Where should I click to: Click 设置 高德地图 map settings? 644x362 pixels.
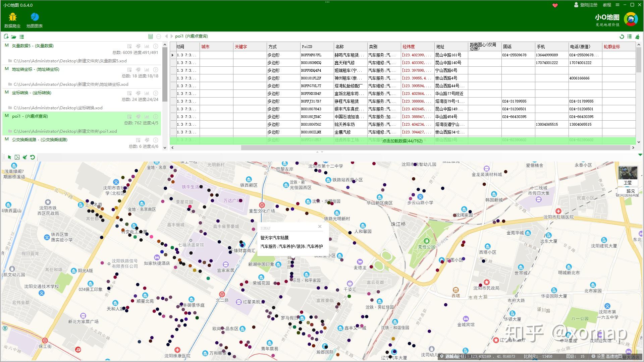(607, 356)
